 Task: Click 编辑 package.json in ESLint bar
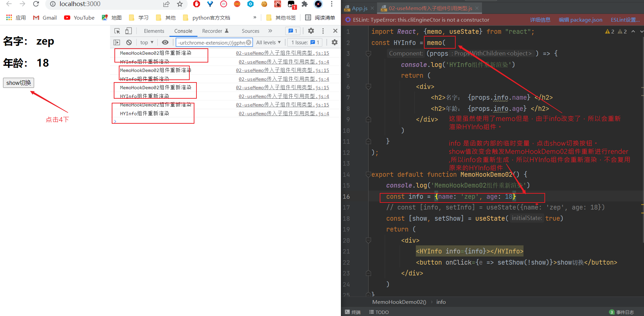[581, 20]
